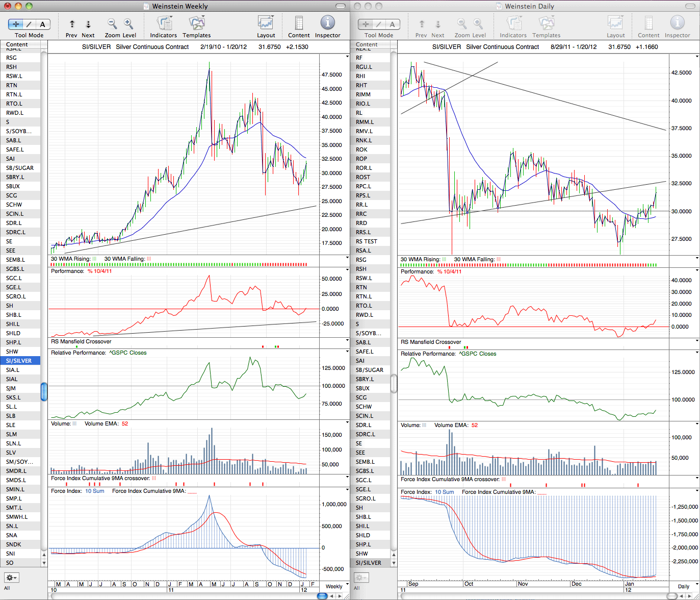The width and height of the screenshot is (700, 600).
Task: Open Volume panel menu triangle in Weinstein Weekly
Action: point(347,423)
